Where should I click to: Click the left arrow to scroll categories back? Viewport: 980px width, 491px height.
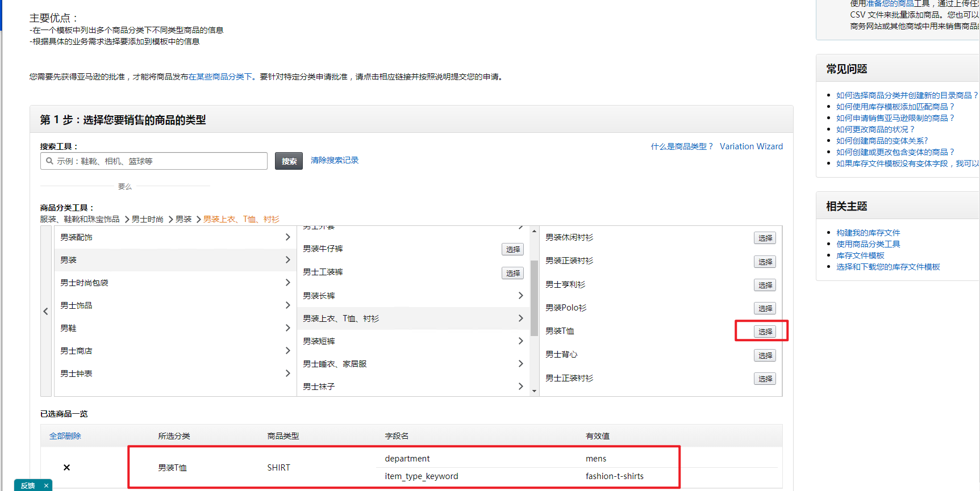pos(46,311)
